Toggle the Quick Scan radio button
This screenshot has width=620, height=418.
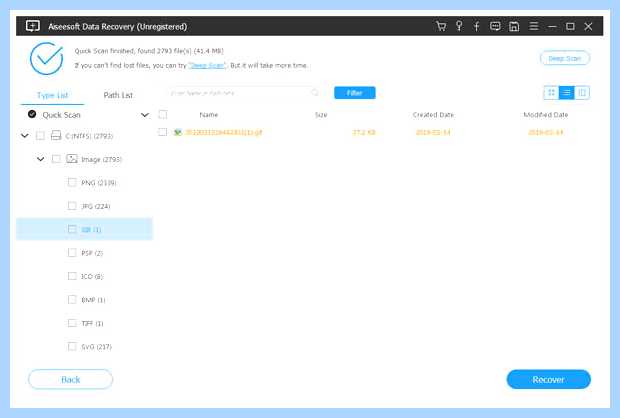(32, 114)
